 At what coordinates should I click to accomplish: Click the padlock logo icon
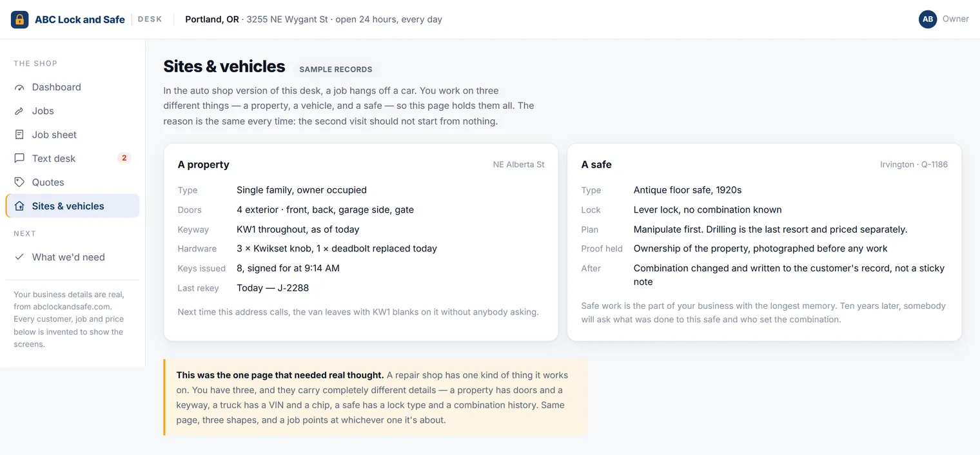point(19,19)
